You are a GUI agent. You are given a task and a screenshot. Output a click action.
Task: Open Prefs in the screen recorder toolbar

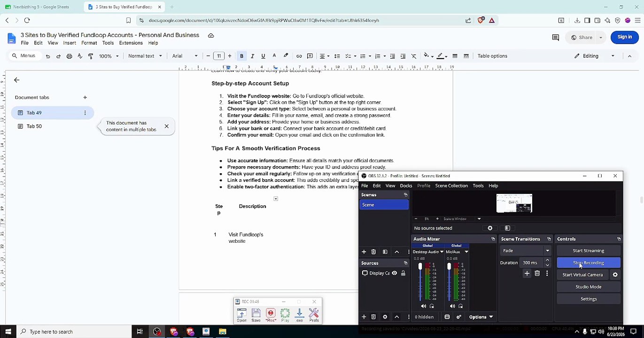click(314, 315)
